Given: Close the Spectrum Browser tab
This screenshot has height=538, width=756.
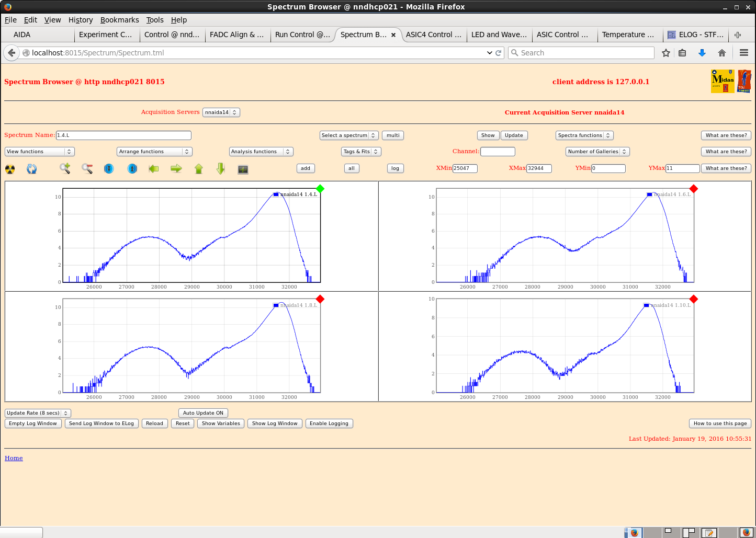Looking at the screenshot, I should pos(393,35).
